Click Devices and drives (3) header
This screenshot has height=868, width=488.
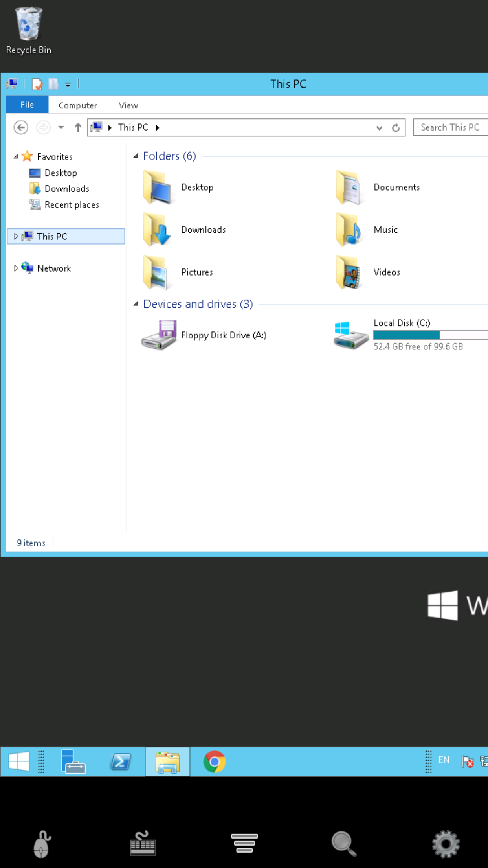(x=198, y=304)
